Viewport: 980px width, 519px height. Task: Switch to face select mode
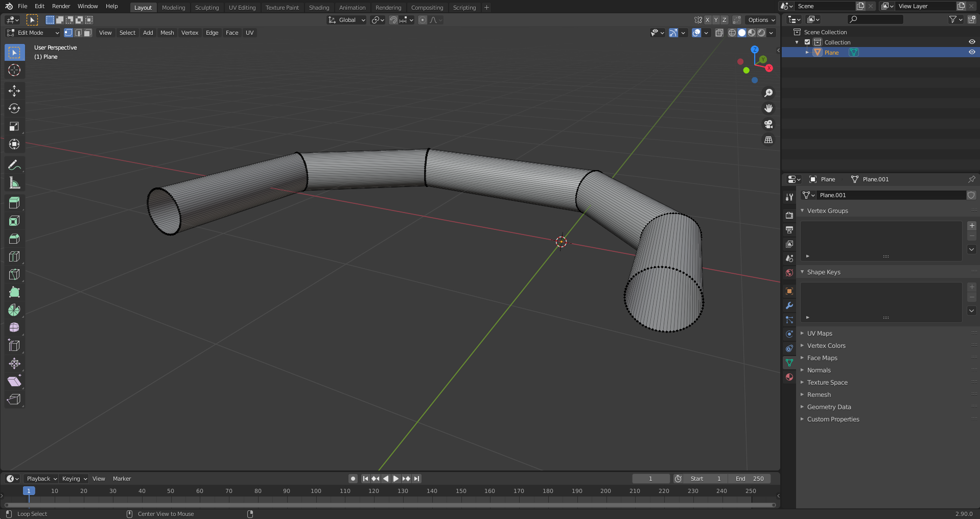pyautogui.click(x=88, y=33)
